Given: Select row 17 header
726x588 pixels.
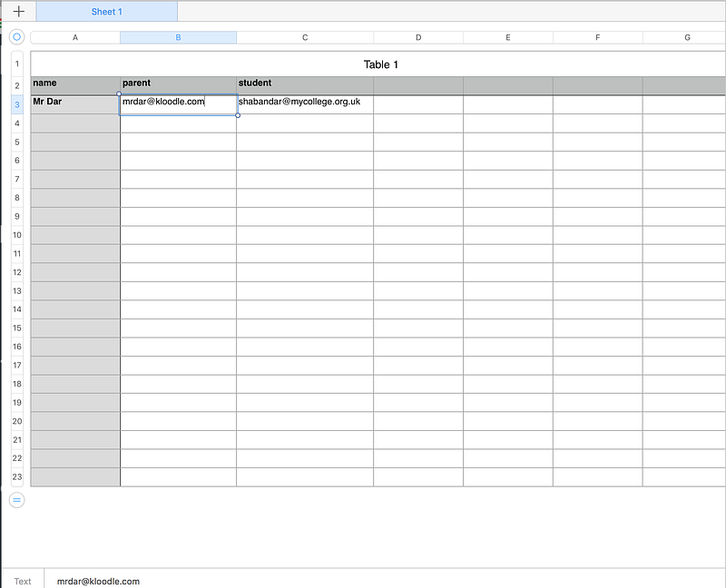Looking at the screenshot, I should [17, 366].
